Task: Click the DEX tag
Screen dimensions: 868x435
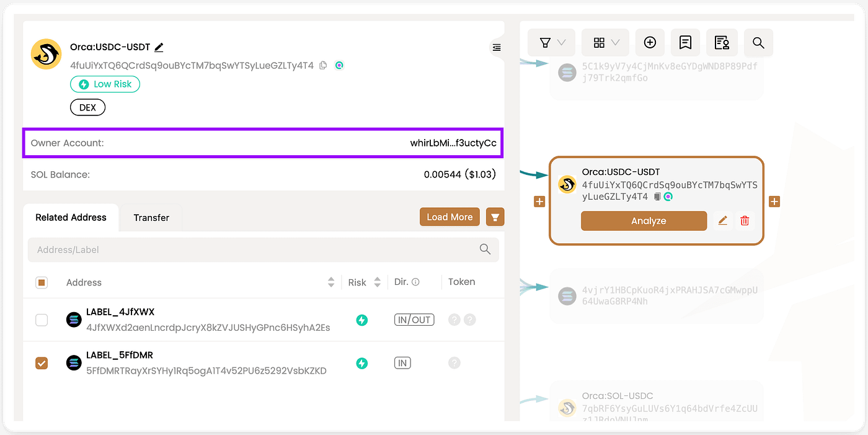Action: point(87,107)
